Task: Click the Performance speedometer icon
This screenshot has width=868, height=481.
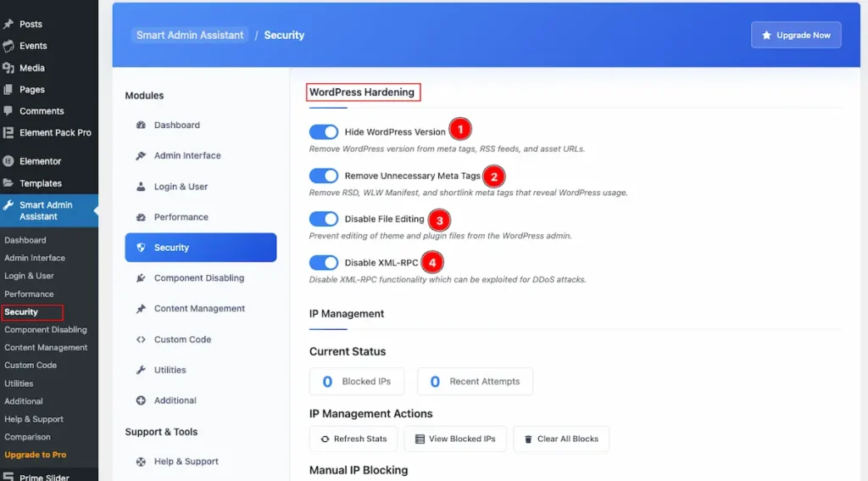Action: pos(141,217)
